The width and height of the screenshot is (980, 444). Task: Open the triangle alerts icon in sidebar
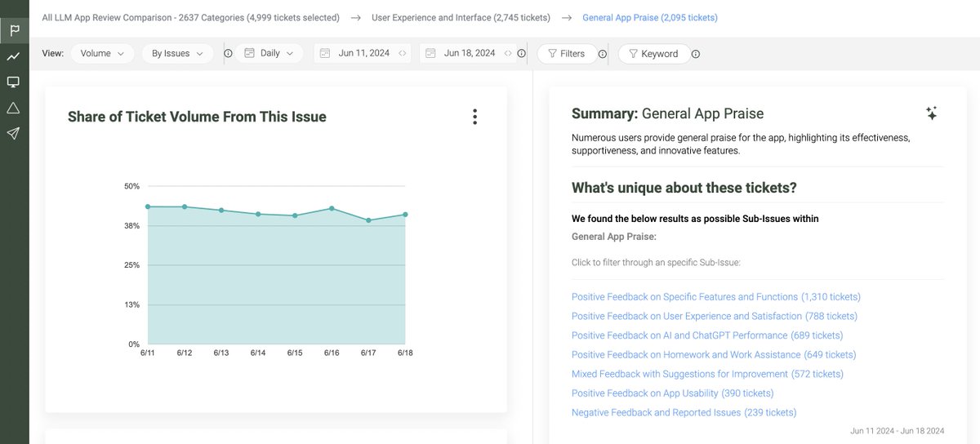tap(14, 108)
